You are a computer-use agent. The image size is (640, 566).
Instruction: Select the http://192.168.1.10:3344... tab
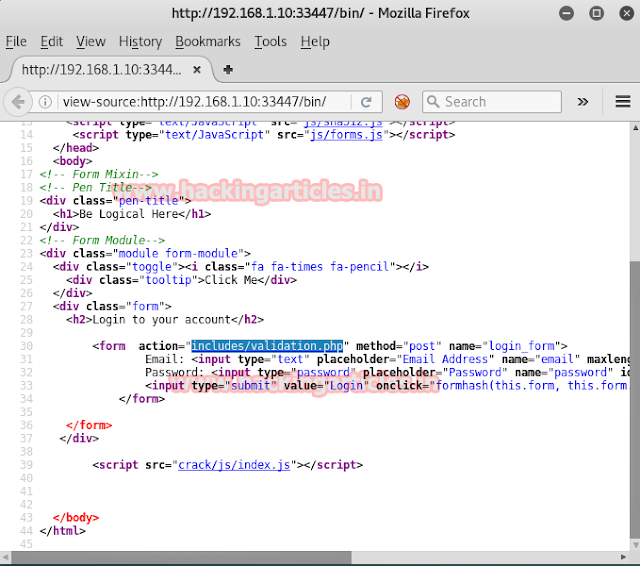[x=110, y=70]
